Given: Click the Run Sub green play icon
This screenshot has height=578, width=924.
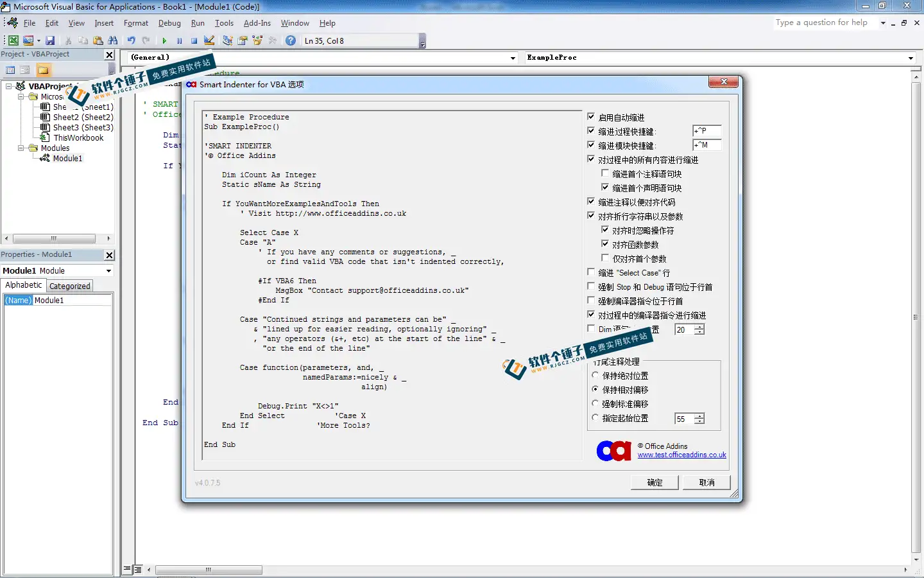Looking at the screenshot, I should (x=164, y=40).
